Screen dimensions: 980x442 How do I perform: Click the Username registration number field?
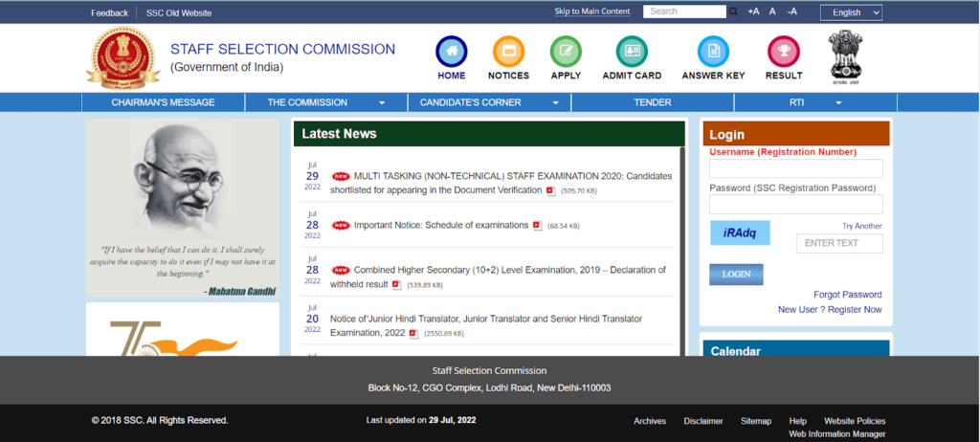coord(795,168)
